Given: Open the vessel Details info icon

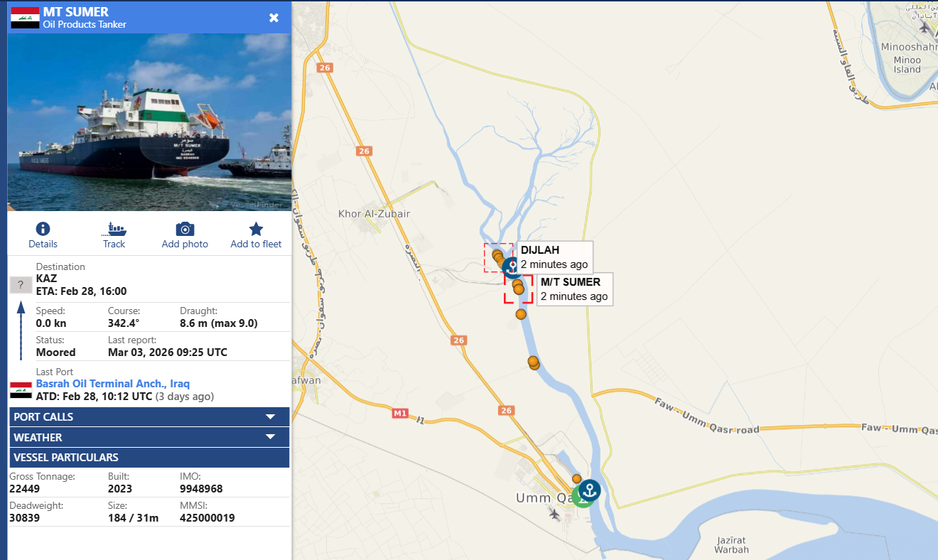Looking at the screenshot, I should (43, 229).
